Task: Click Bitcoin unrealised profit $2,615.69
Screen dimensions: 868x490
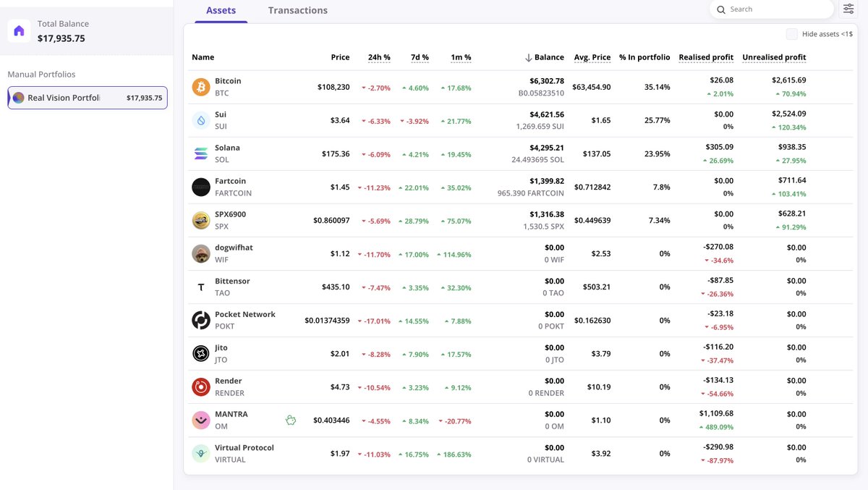Action: click(788, 81)
